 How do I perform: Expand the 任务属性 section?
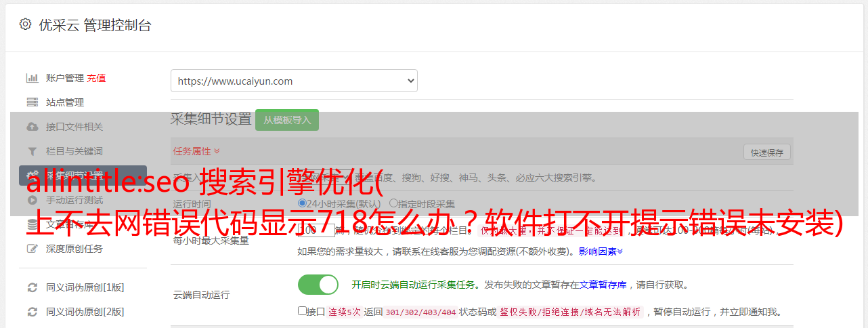click(196, 151)
